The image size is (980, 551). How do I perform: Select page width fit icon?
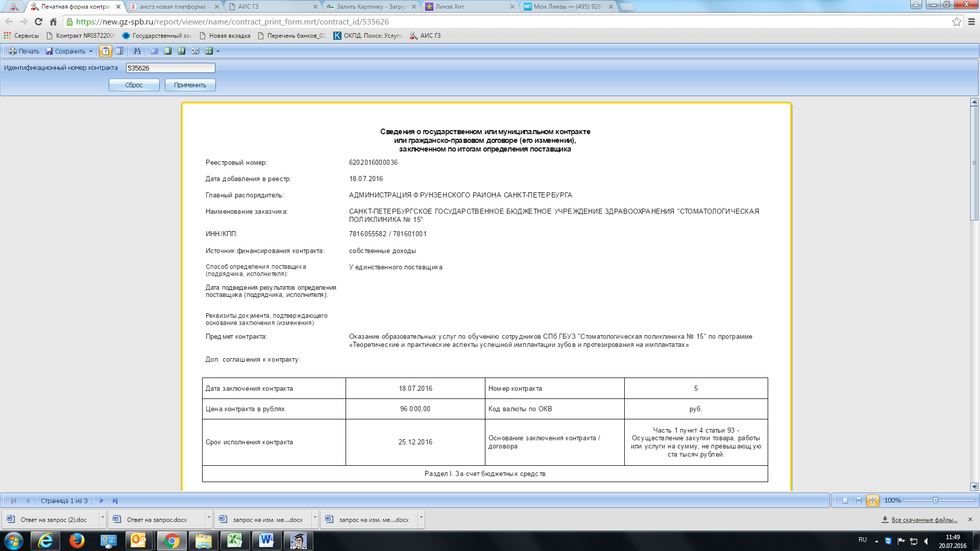click(195, 51)
